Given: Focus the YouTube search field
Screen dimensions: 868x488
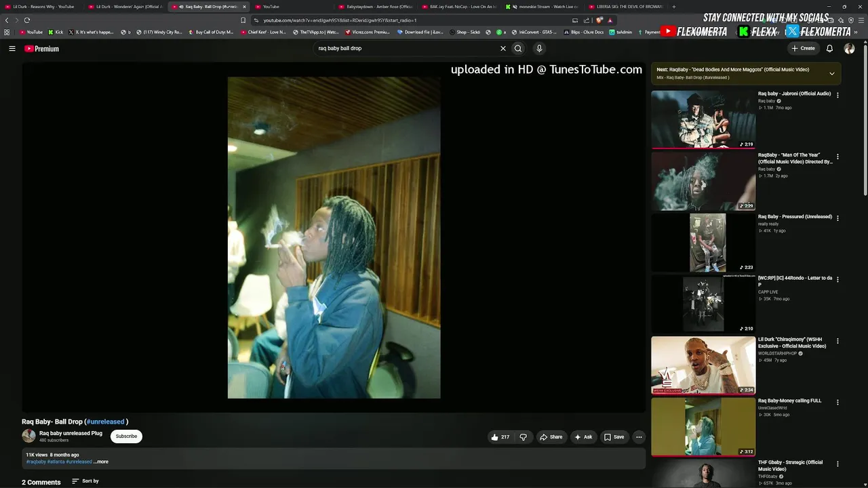Looking at the screenshot, I should pos(407,49).
